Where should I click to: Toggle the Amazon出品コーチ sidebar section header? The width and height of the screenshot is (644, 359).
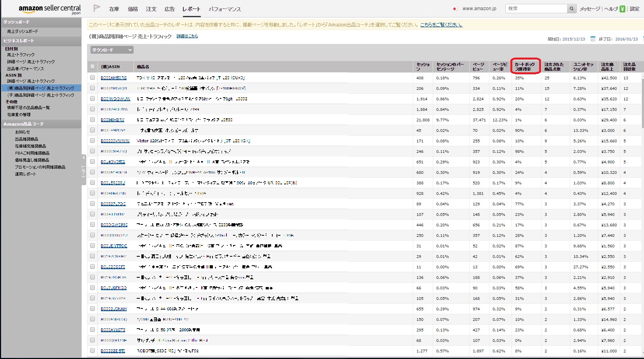click(41, 124)
